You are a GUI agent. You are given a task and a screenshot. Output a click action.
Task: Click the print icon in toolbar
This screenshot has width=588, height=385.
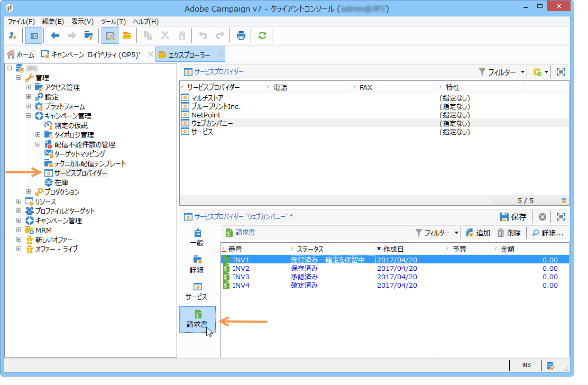point(241,35)
